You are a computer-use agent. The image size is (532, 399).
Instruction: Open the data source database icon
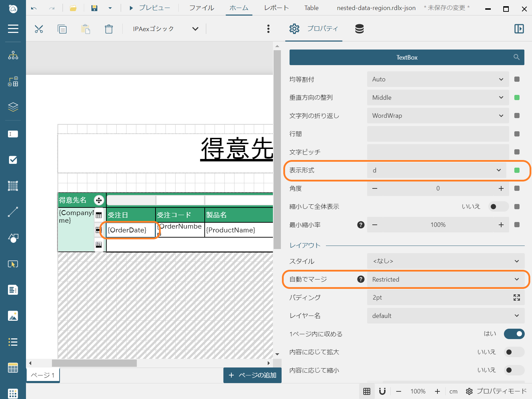(x=360, y=29)
